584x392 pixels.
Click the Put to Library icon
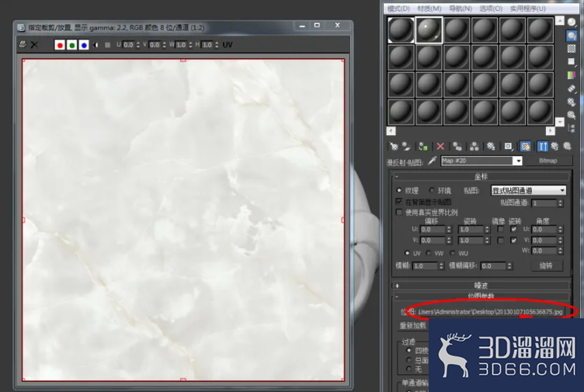(491, 146)
